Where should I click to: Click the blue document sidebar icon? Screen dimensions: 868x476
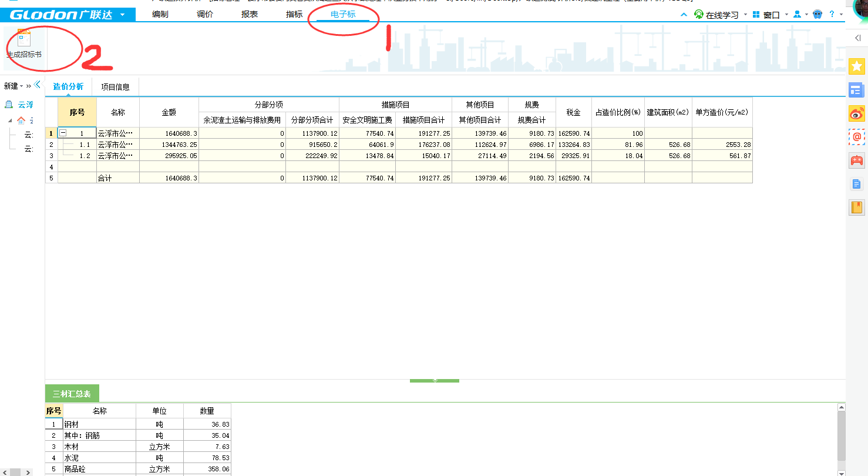857,184
